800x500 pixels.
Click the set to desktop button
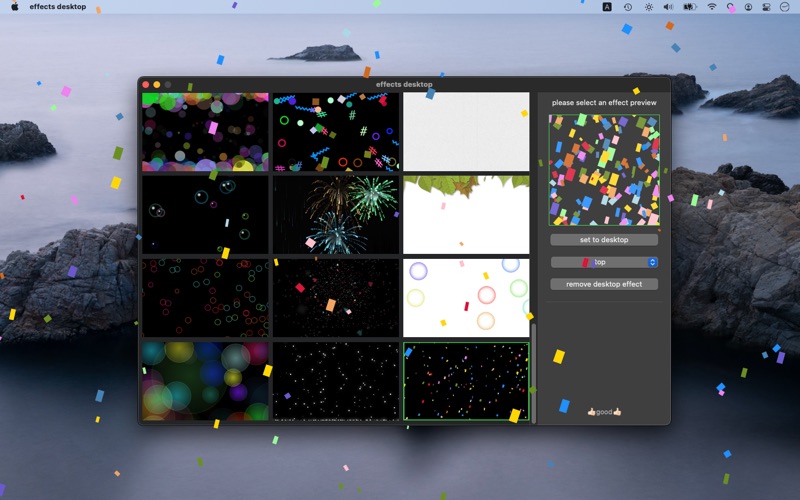pyautogui.click(x=604, y=240)
